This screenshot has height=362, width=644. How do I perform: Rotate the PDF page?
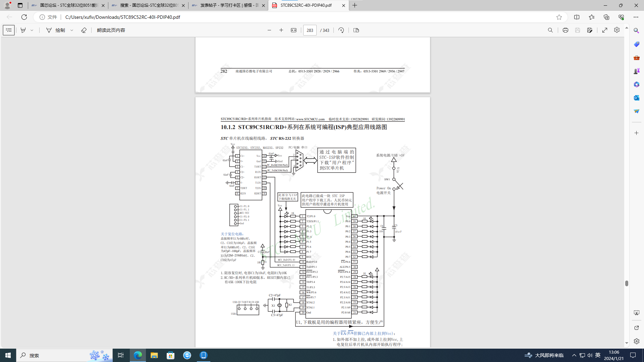click(x=341, y=30)
